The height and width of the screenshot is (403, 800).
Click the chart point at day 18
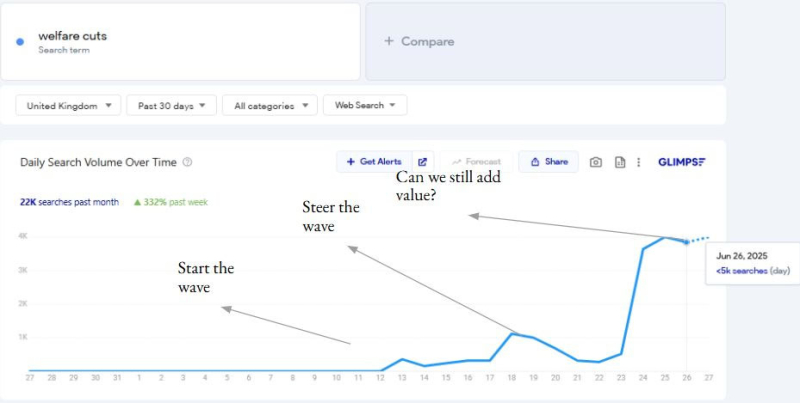(x=512, y=333)
